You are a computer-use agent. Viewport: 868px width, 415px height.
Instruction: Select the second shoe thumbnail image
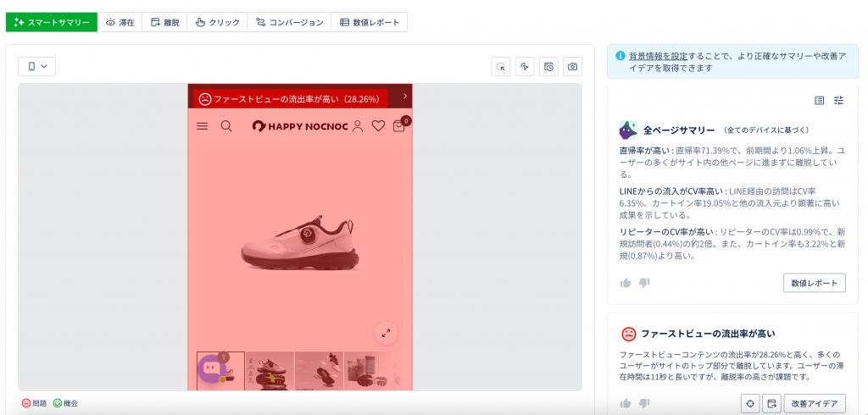270,370
